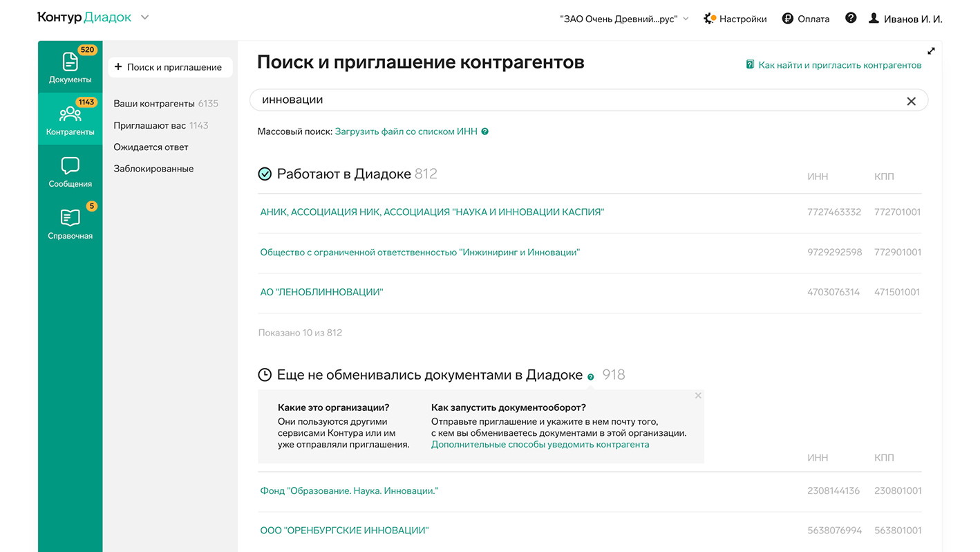Viewport: 980px width, 552px height.
Task: Open АО "ЛЕНОБЛИННОВАЦИИ" contractor link
Action: 321,293
